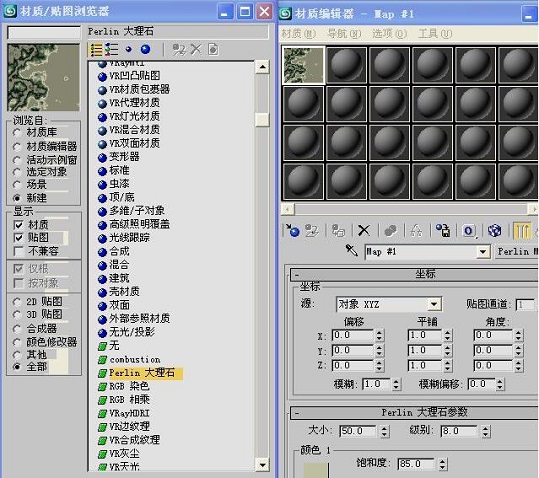Click reset map X icon in editor toolbar
Screen dimensions: 539x478
(x=364, y=230)
